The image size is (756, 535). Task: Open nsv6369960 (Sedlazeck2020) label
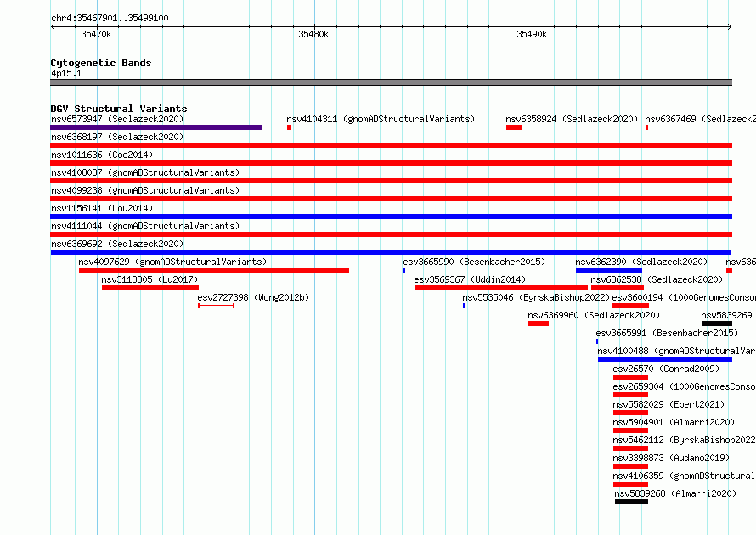(594, 315)
